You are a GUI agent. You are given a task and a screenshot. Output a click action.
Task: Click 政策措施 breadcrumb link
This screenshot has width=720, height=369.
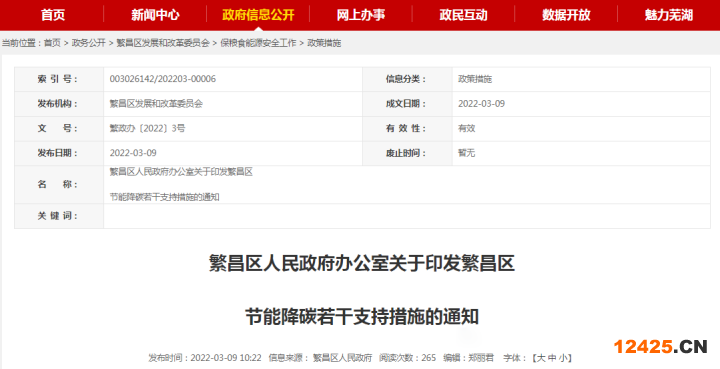click(324, 43)
